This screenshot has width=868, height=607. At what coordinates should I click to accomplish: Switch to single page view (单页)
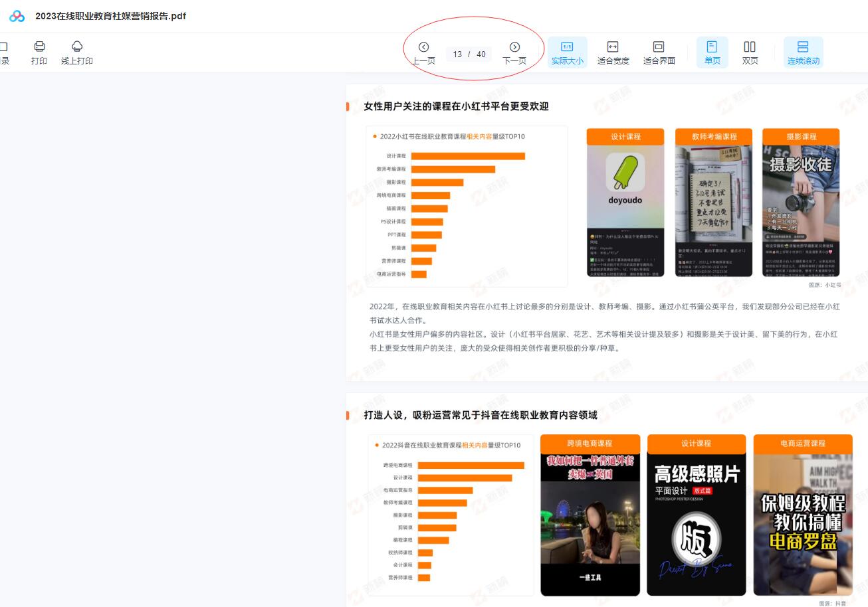[712, 52]
